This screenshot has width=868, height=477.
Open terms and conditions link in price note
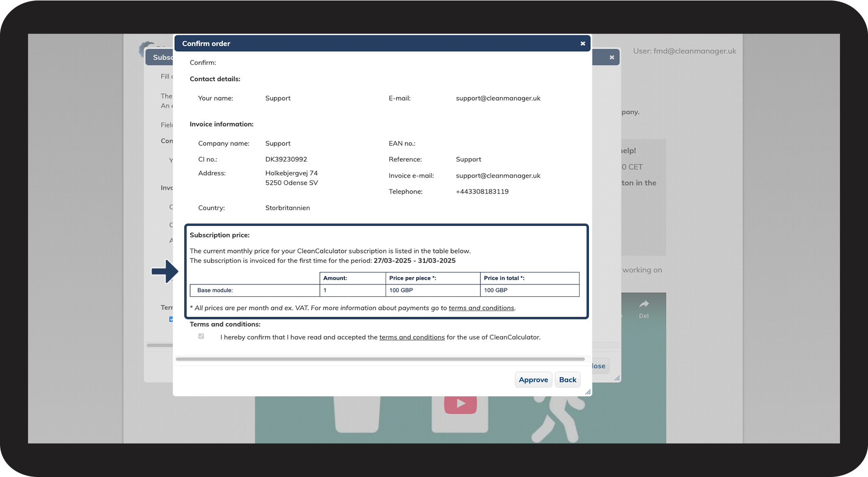point(481,308)
